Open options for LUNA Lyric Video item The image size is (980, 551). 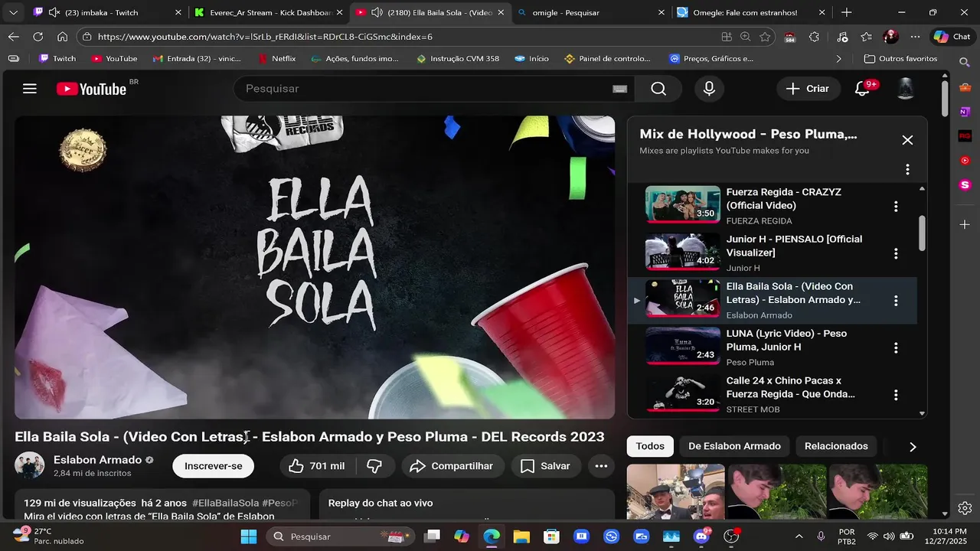click(x=896, y=348)
